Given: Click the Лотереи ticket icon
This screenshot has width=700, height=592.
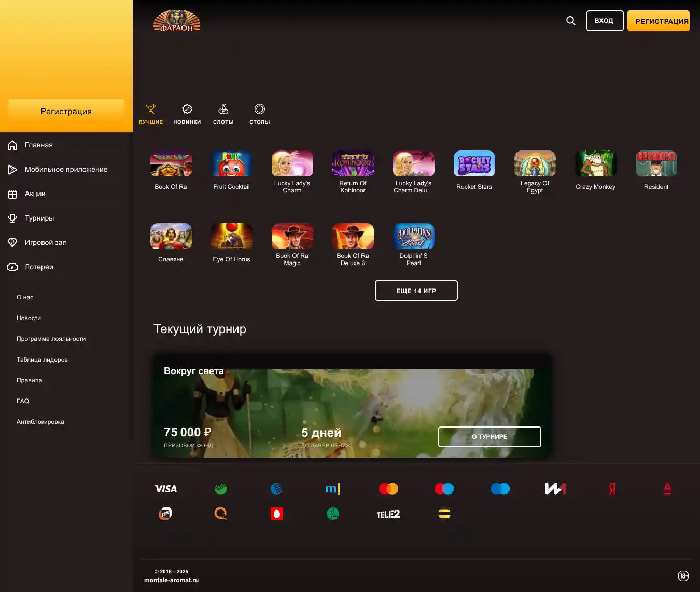Looking at the screenshot, I should point(12,267).
